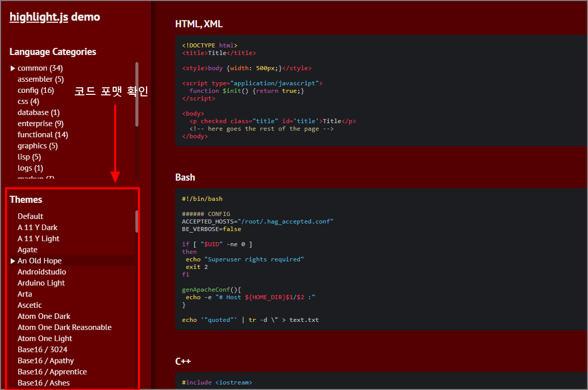The height and width of the screenshot is (390, 588).
Task: Select the assembler (5) category
Action: [x=40, y=79]
